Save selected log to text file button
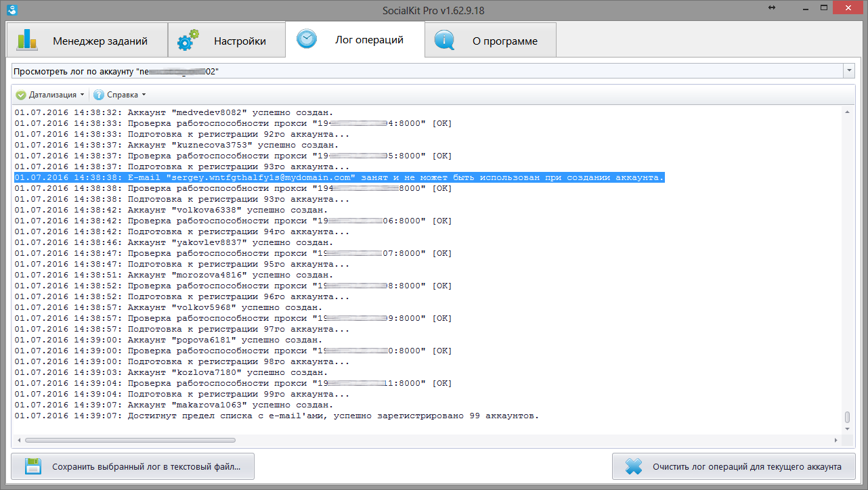This screenshot has width=868, height=490. click(x=133, y=466)
